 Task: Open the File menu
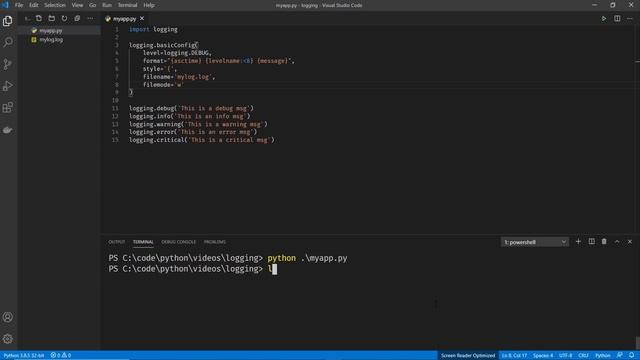[19, 5]
